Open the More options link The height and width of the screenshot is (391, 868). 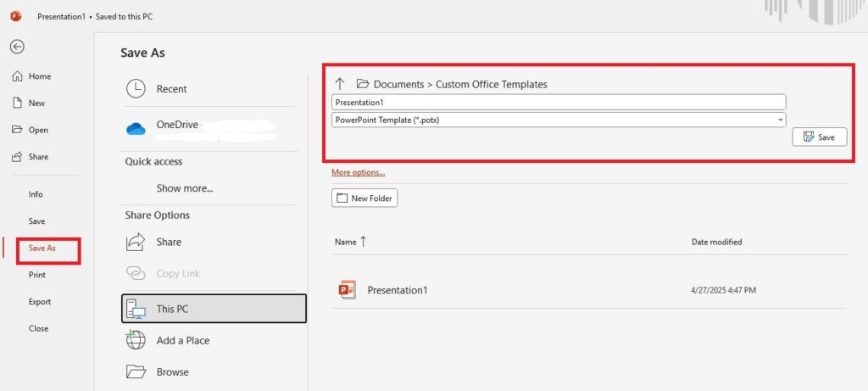pyautogui.click(x=358, y=172)
